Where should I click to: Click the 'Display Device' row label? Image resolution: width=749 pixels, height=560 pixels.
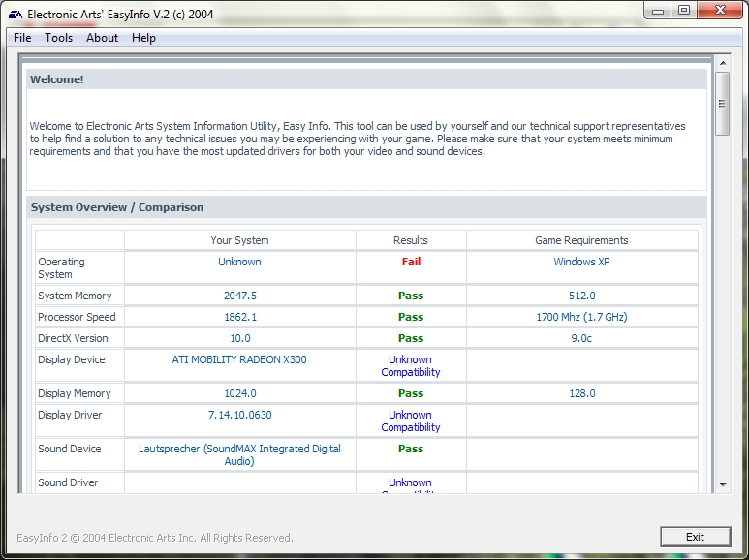tap(72, 359)
